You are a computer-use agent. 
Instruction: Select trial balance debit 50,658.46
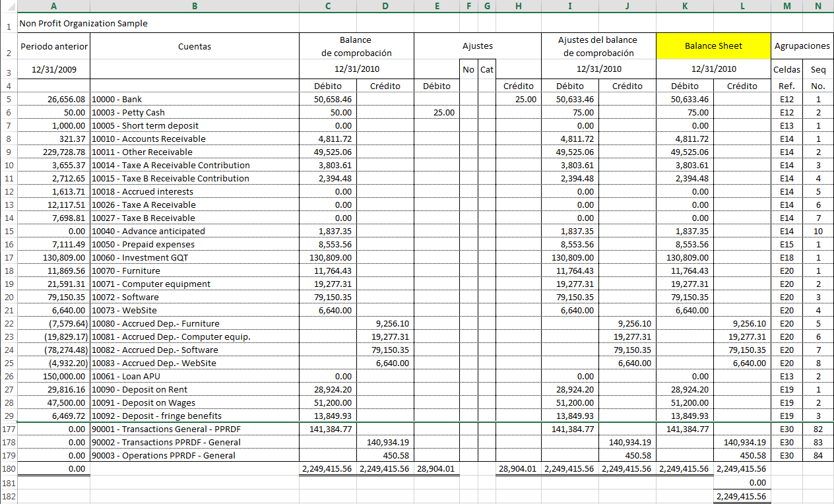328,99
